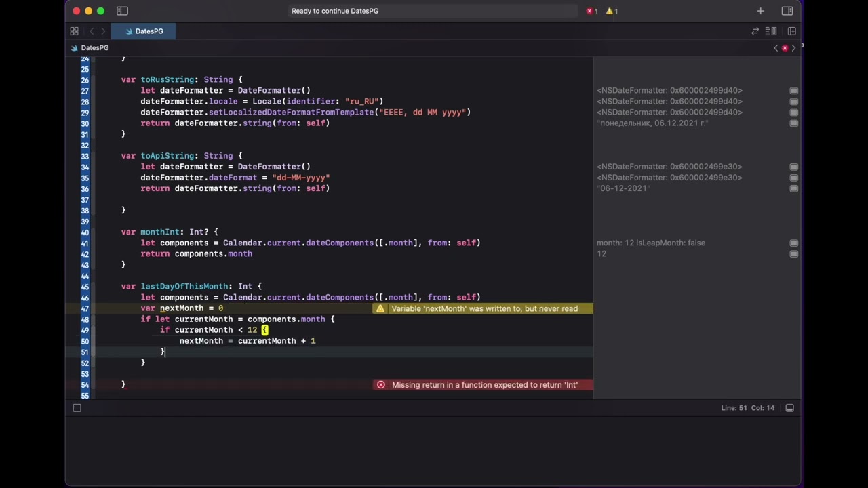Click 'setLocalizedDateFormatFromTemplate' method call
Image resolution: width=868 pixels, height=488 pixels.
[x=291, y=113]
